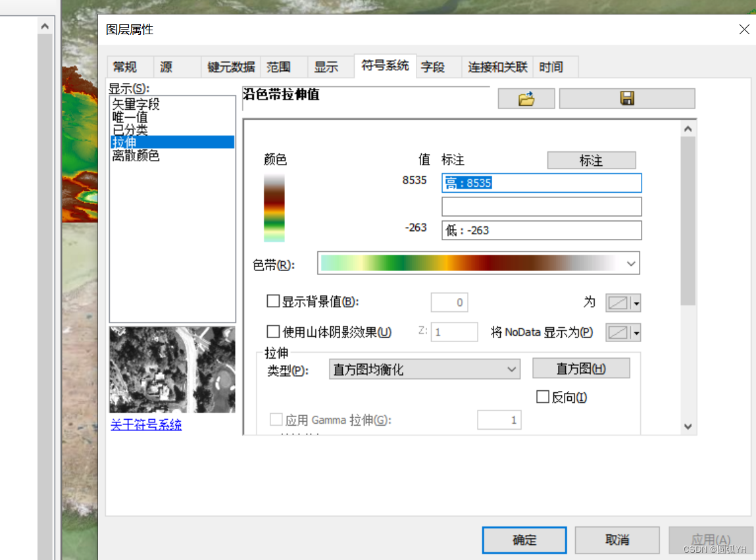Click the empty middle label field
The image size is (756, 560).
coord(542,207)
